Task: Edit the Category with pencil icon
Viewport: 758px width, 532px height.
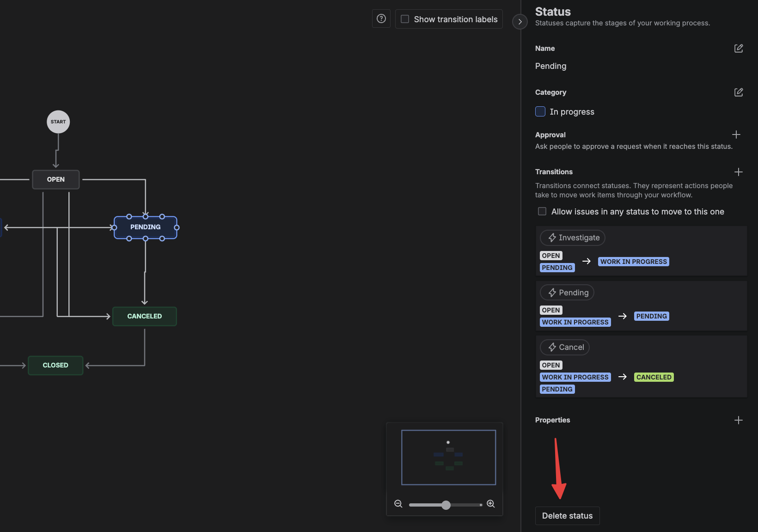Action: pyautogui.click(x=739, y=92)
